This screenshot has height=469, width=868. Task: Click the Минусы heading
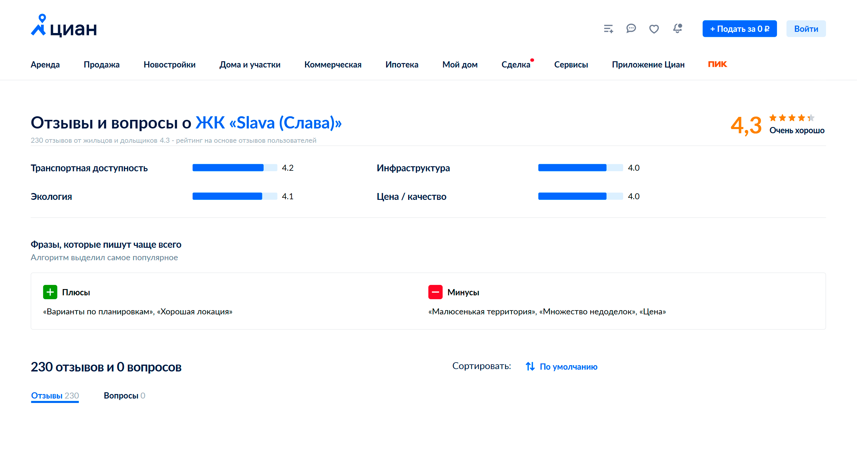pos(463,292)
